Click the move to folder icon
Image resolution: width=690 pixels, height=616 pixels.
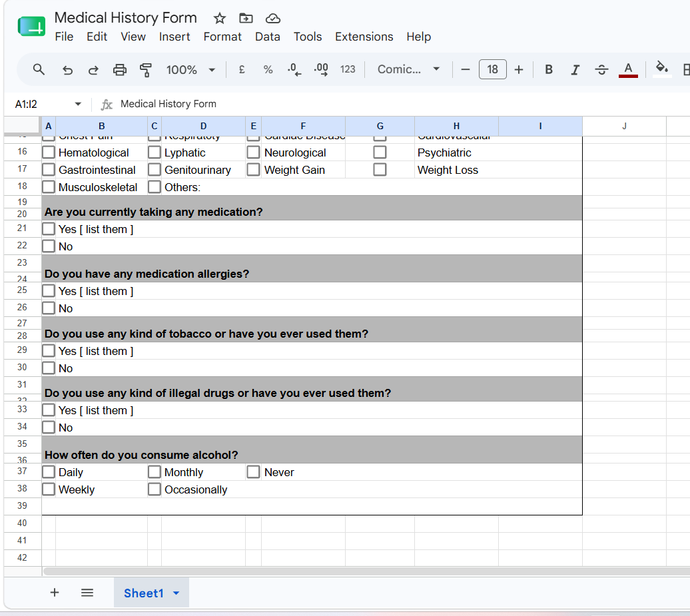coord(246,19)
